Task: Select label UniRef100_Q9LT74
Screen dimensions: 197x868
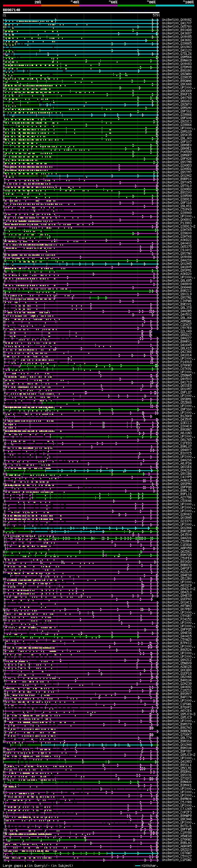Action: (177, 738)
